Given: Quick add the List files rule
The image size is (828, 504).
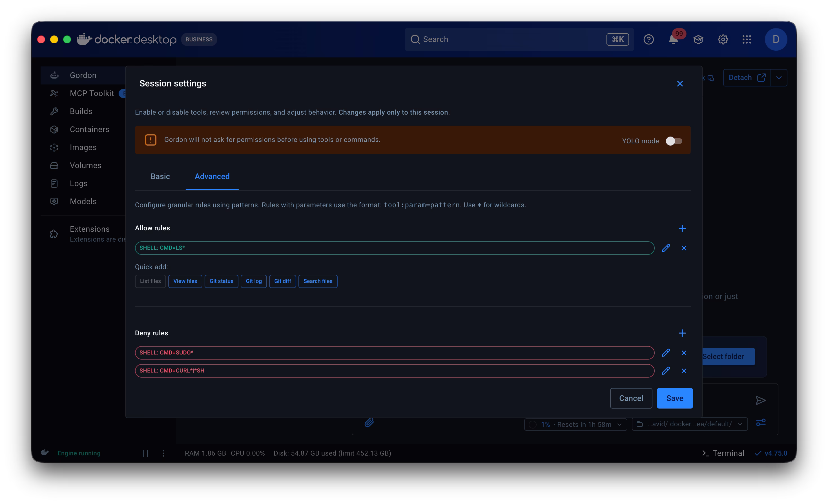Looking at the screenshot, I should [150, 281].
